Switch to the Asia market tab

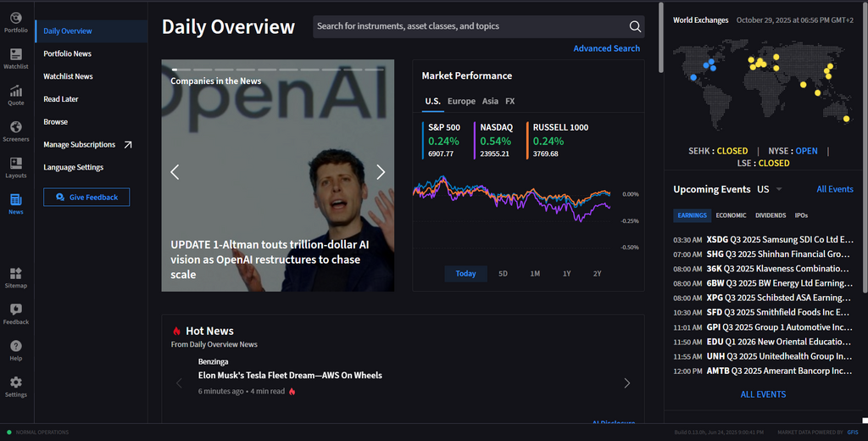(x=490, y=102)
